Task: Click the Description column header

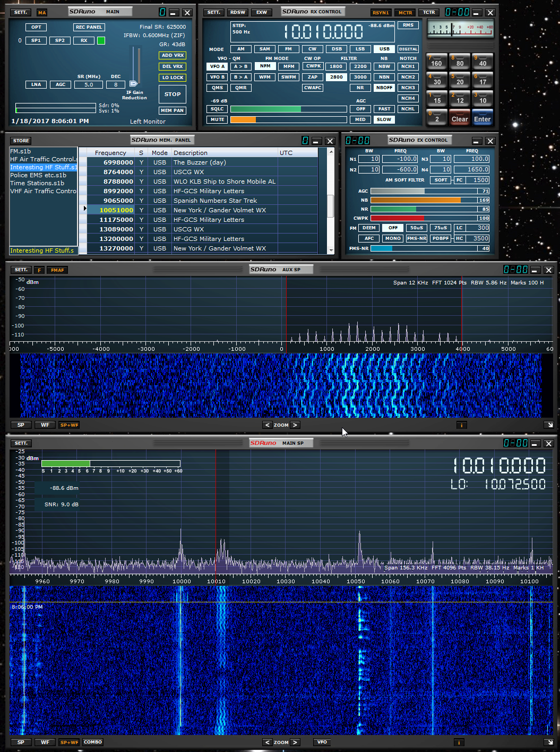Action: [x=225, y=153]
